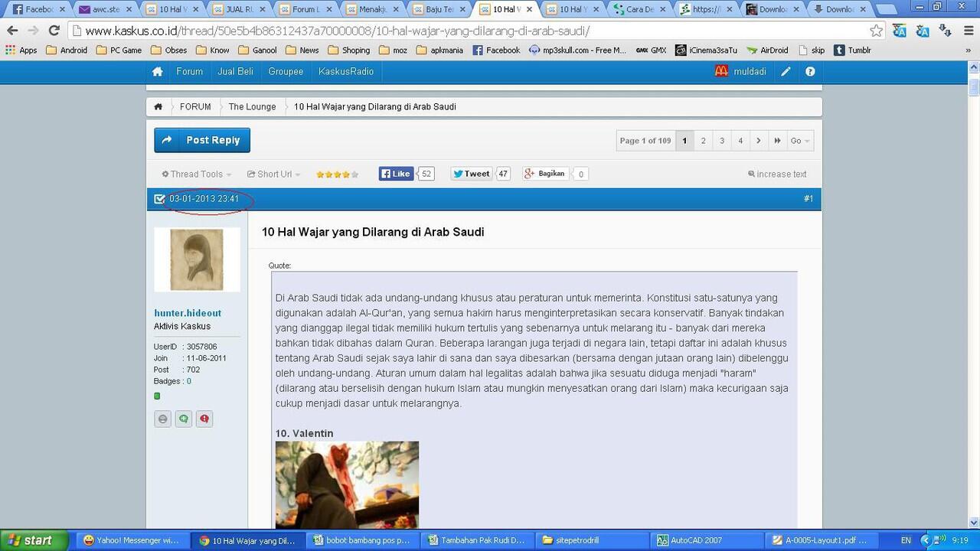This screenshot has height=551, width=980.
Task: Click hunter.hideout avatar image
Action: pos(197,259)
